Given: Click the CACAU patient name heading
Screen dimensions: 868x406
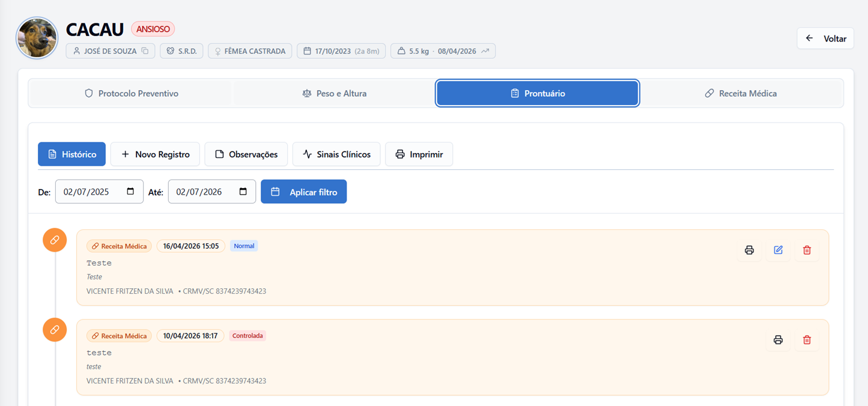Looking at the screenshot, I should tap(95, 29).
